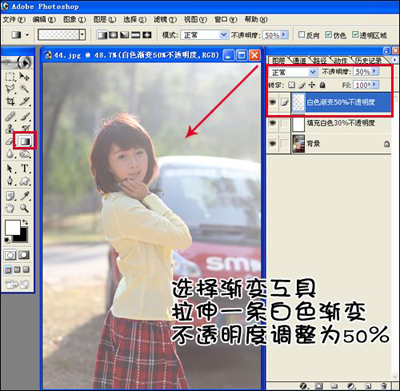
Task: Hide the 背景 layer eye icon
Action: pos(273,144)
